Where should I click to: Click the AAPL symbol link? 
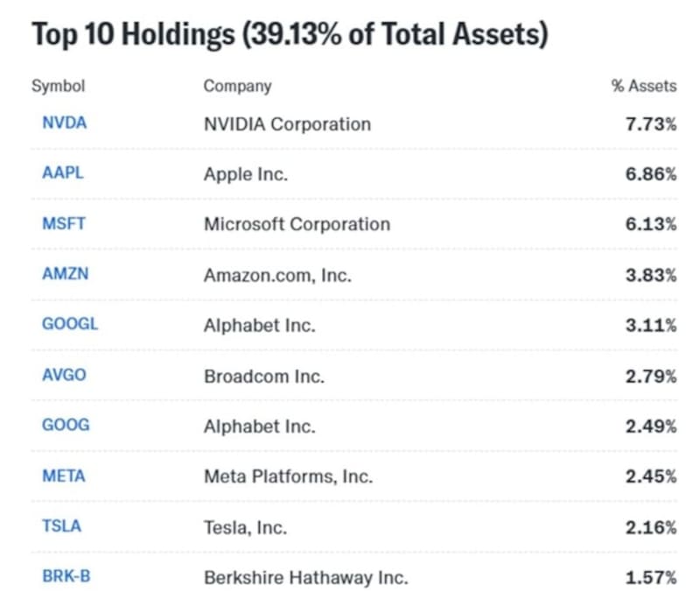62,173
